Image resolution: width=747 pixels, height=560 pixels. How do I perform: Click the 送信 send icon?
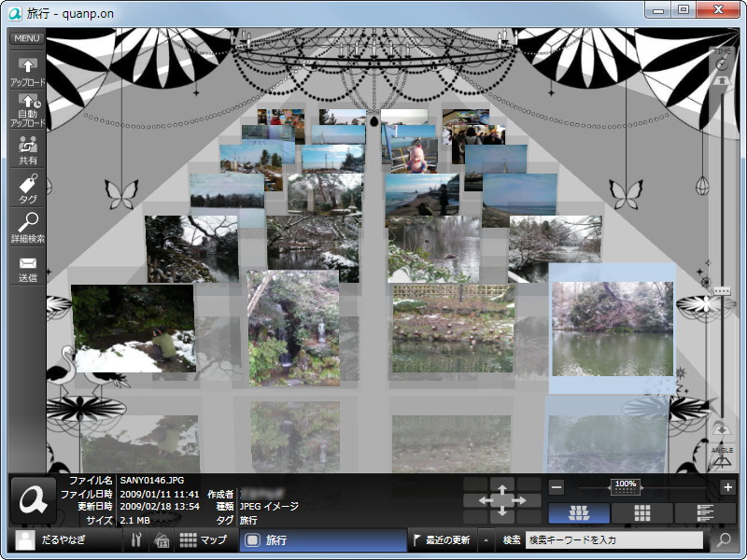click(x=29, y=266)
